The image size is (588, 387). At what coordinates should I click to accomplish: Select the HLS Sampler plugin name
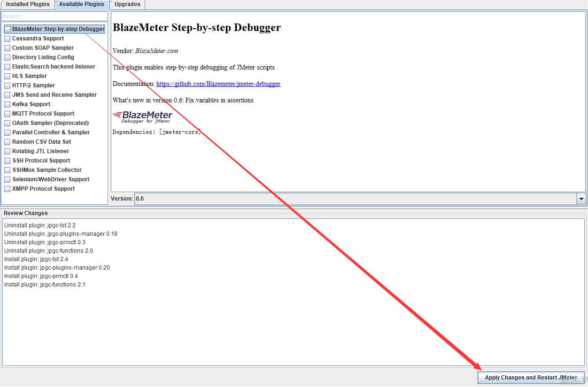(30, 76)
